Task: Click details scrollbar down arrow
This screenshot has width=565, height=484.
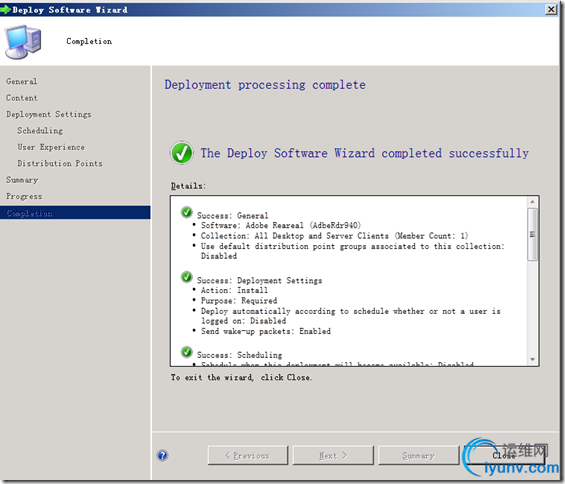Action: pos(532,360)
